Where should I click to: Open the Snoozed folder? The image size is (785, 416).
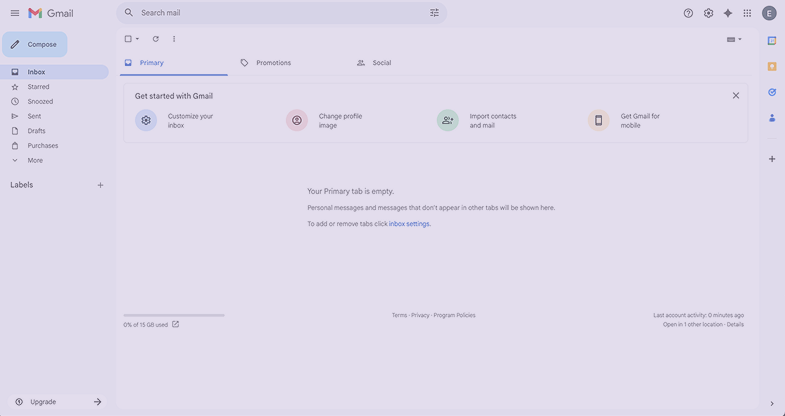[54, 102]
